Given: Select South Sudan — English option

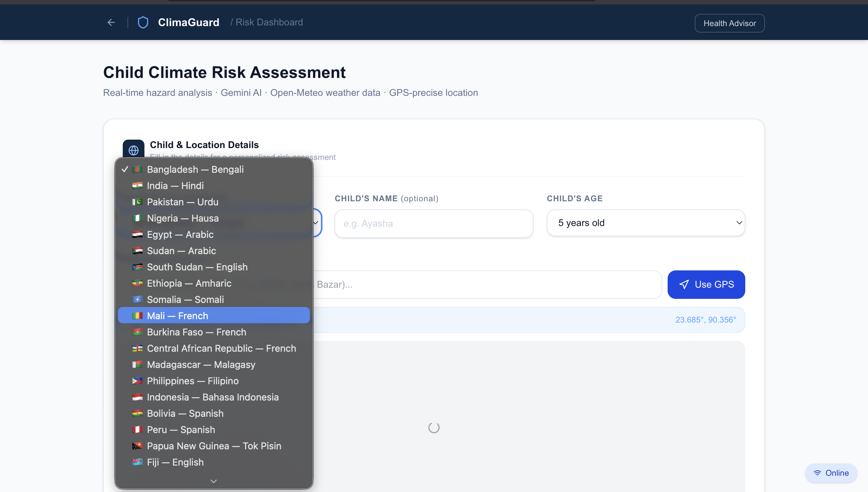Looking at the screenshot, I should tap(214, 267).
